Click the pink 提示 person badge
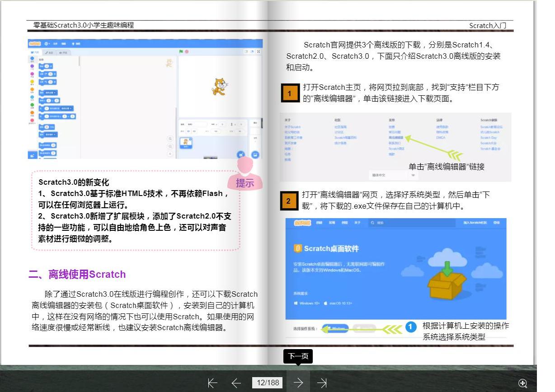555x392 pixels. coord(245,174)
